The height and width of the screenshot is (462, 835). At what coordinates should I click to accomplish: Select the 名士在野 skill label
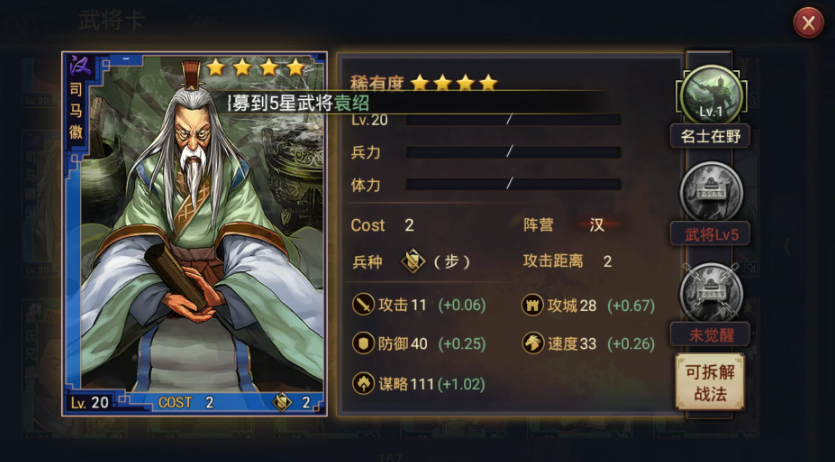tap(710, 136)
